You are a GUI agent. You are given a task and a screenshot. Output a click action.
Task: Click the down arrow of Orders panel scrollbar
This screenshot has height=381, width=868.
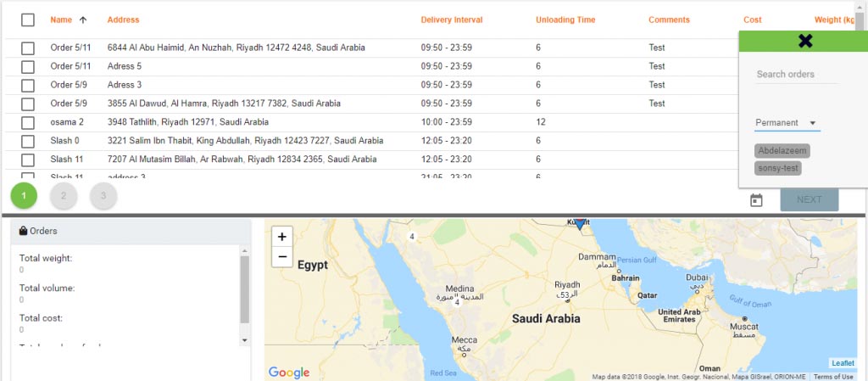(x=245, y=340)
